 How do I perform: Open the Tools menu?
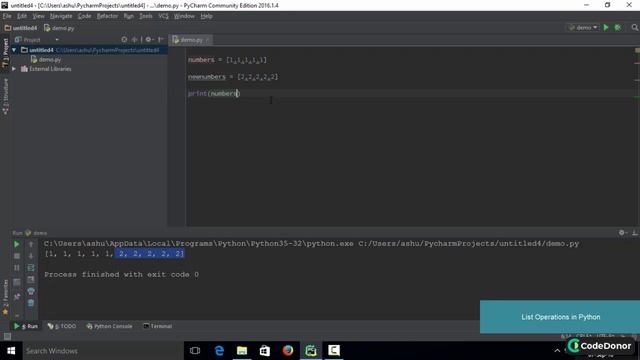[x=146, y=16]
